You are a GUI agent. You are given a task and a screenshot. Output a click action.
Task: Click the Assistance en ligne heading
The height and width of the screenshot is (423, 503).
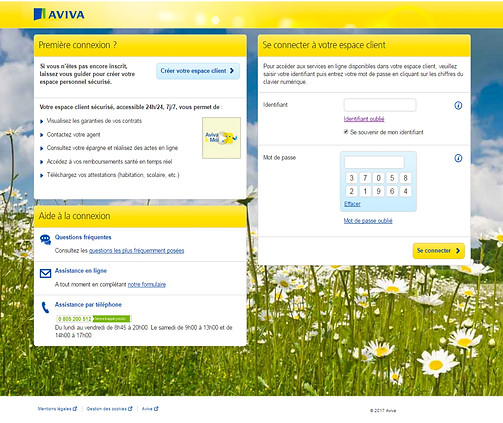(x=81, y=271)
